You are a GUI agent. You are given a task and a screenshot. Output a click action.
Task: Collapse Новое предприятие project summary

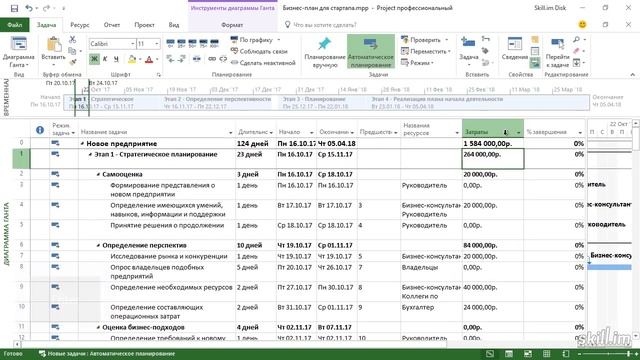[x=82, y=144]
